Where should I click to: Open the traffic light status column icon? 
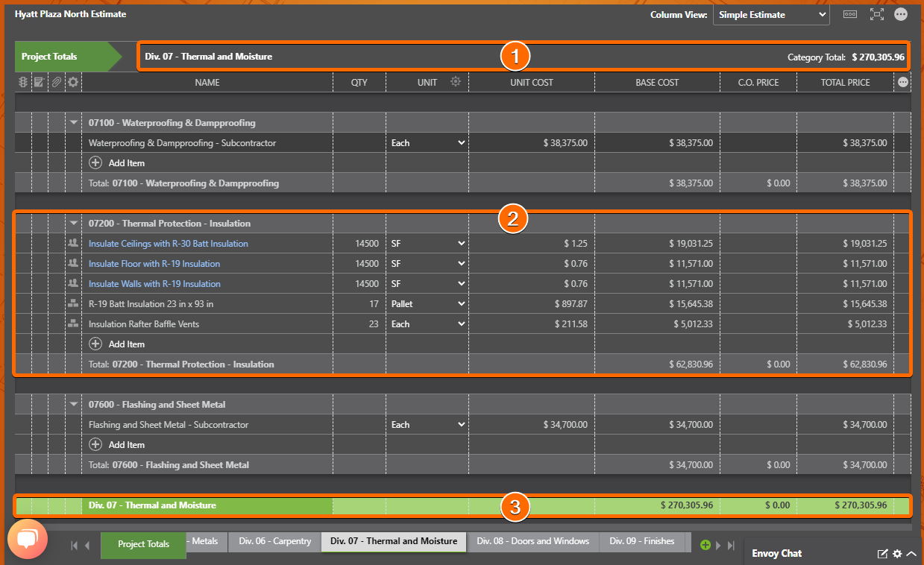point(22,82)
